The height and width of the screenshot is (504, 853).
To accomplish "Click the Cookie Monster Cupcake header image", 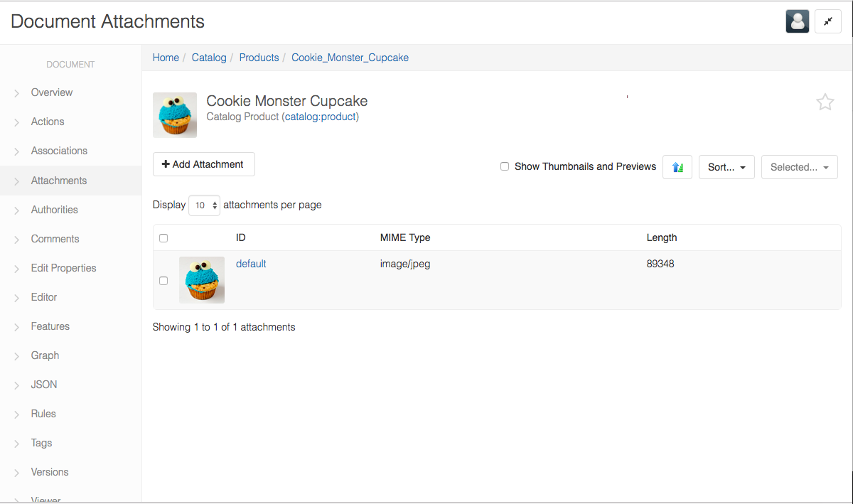I will [x=175, y=114].
